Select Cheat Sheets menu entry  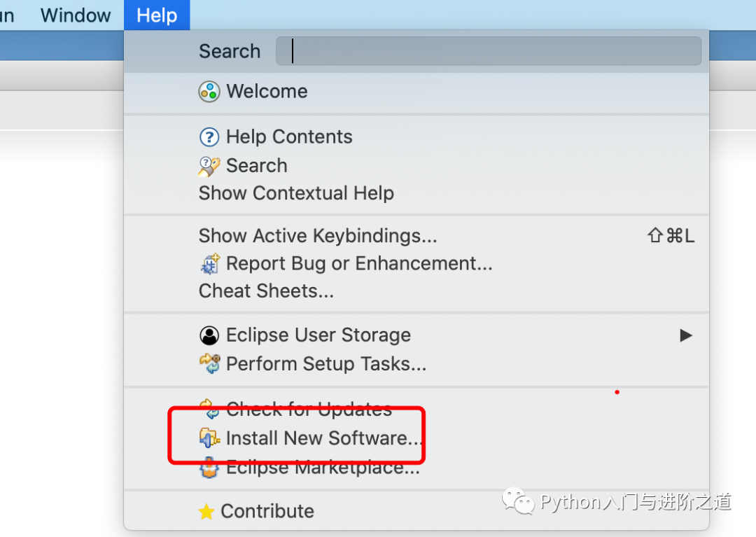pos(267,291)
